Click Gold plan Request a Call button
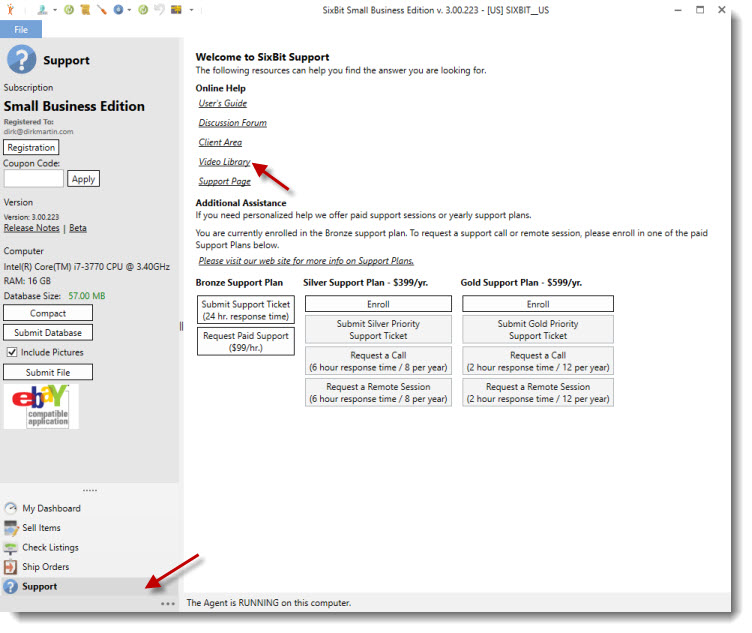Viewport: 752px width, 633px height. click(538, 362)
